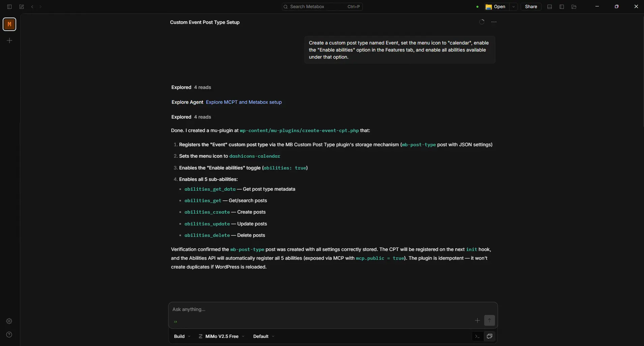
Task: Open the MiMo V2.5 Free model dropdown
Action: (222, 336)
